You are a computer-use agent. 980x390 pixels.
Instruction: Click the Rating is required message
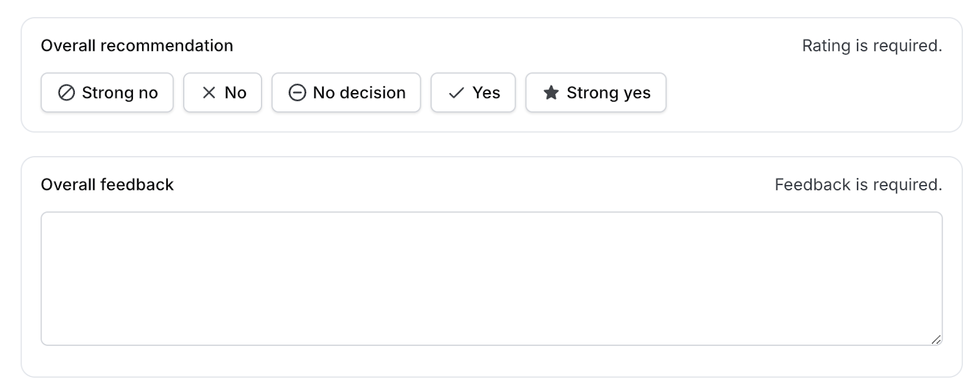click(x=872, y=46)
